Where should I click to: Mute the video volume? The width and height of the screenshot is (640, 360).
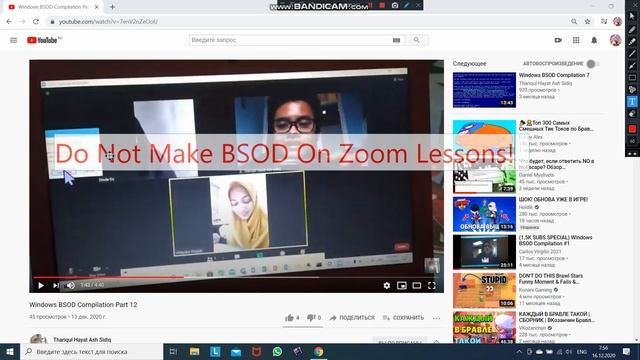click(x=71, y=285)
